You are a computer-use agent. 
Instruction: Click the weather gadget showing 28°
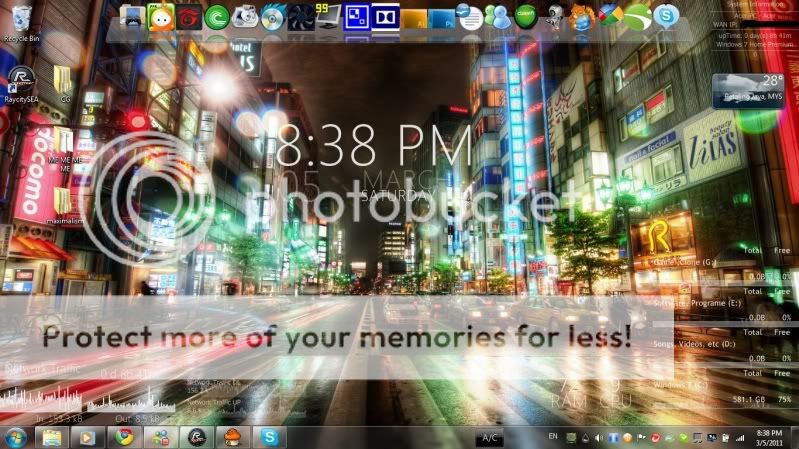click(x=748, y=91)
